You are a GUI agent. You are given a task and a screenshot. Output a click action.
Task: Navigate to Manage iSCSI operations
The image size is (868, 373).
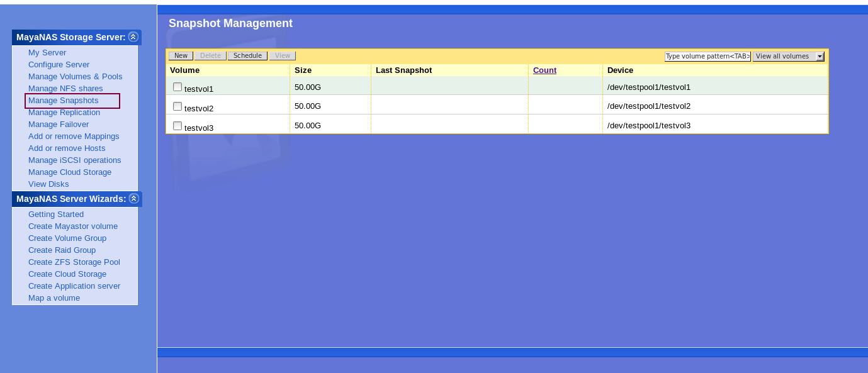(x=74, y=160)
